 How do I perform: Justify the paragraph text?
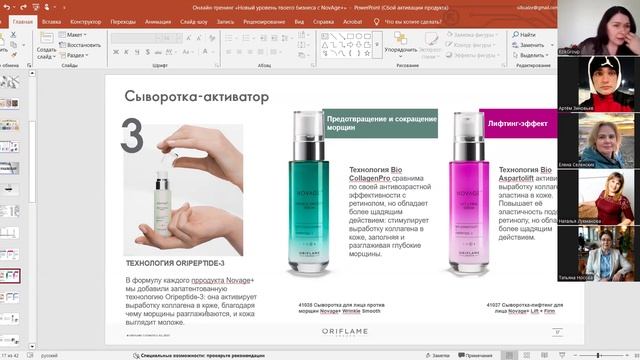(x=261, y=52)
